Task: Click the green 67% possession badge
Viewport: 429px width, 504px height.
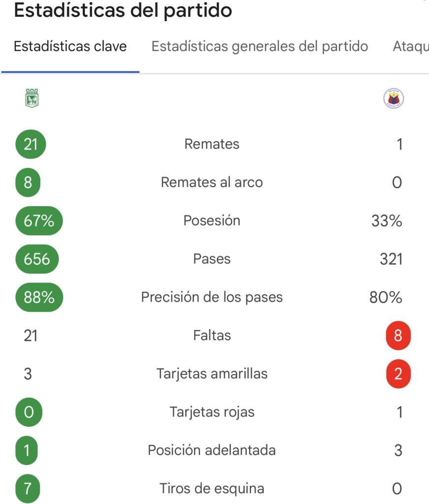Action: click(x=39, y=220)
